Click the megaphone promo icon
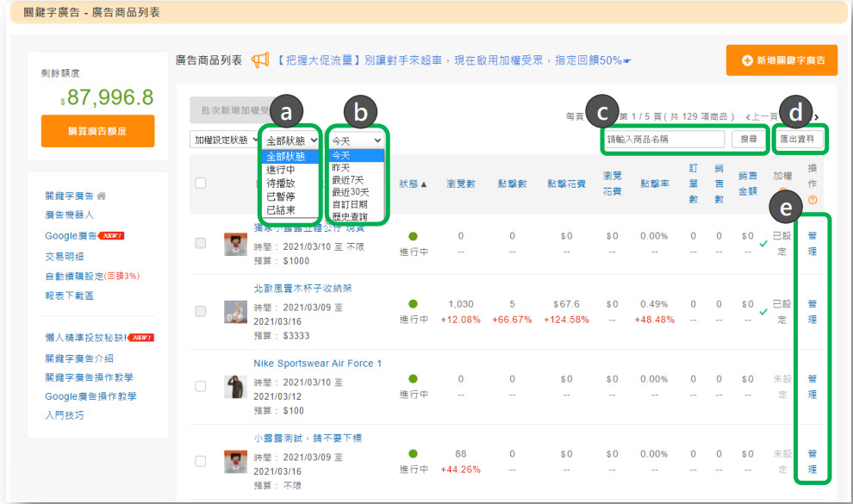Screen dimensions: 853x504 pos(259,60)
